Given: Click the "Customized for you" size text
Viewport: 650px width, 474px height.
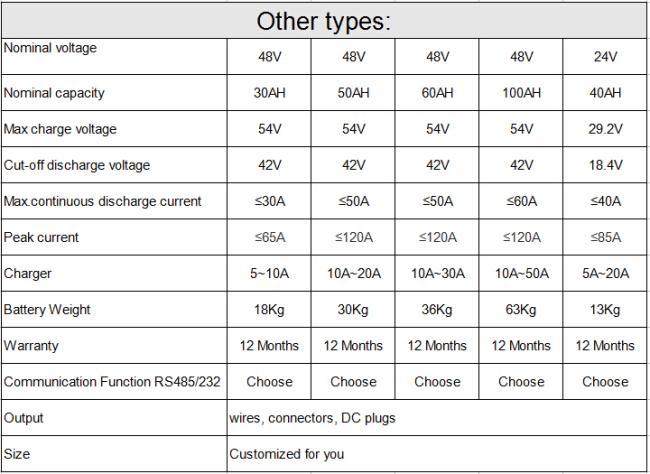Looking at the screenshot, I should pyautogui.click(x=286, y=454).
